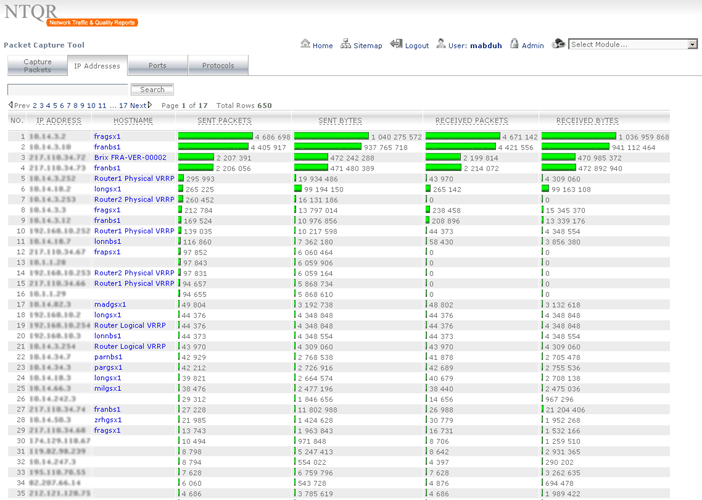Click the Logout icon
This screenshot has height=500, width=702.
pos(396,44)
